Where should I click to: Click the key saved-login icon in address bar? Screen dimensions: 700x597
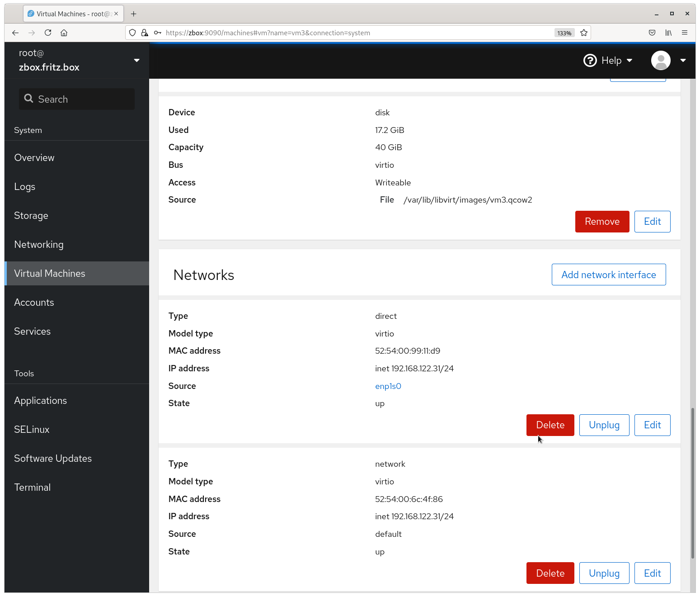pos(157,33)
